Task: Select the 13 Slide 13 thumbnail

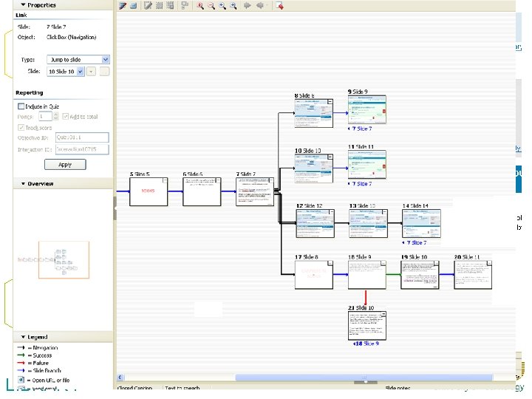Action: [368, 223]
